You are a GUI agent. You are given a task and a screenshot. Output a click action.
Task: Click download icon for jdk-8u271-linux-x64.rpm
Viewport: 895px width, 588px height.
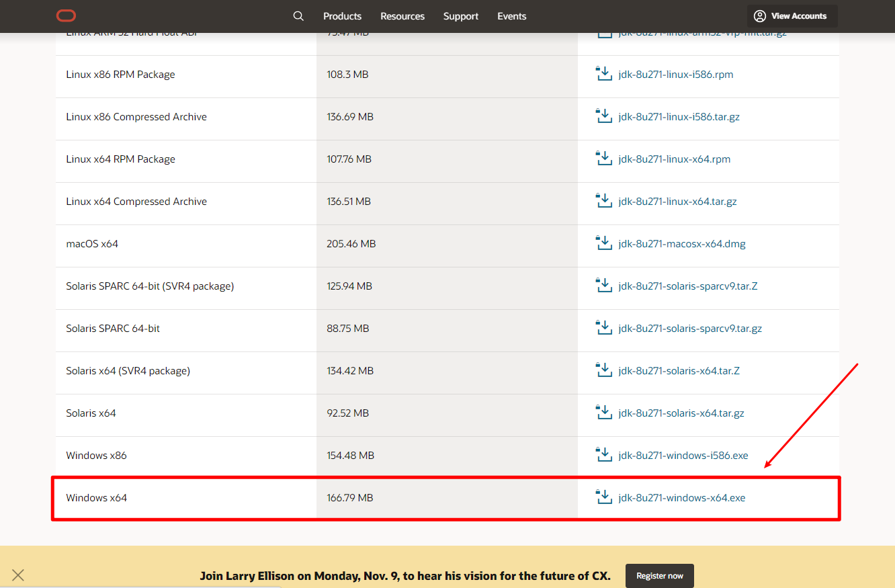[x=603, y=159]
